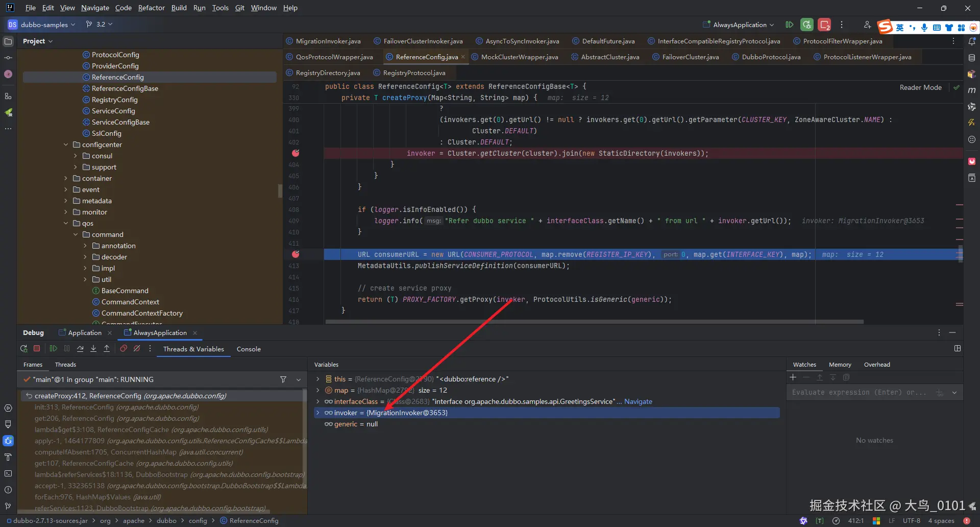This screenshot has height=527, width=980.
Task: Open debug layout settings icon
Action: 958,348
